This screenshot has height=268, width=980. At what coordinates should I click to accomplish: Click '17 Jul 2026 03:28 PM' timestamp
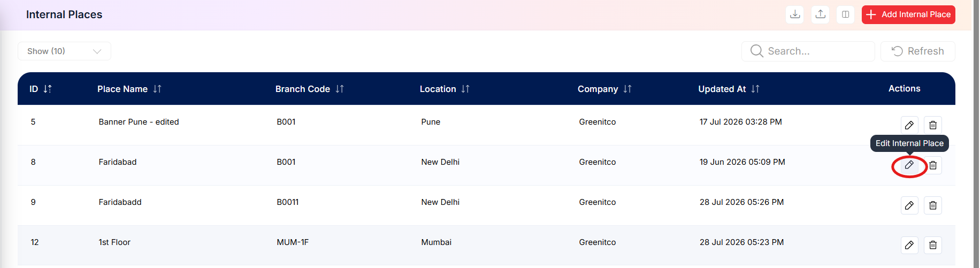741,122
